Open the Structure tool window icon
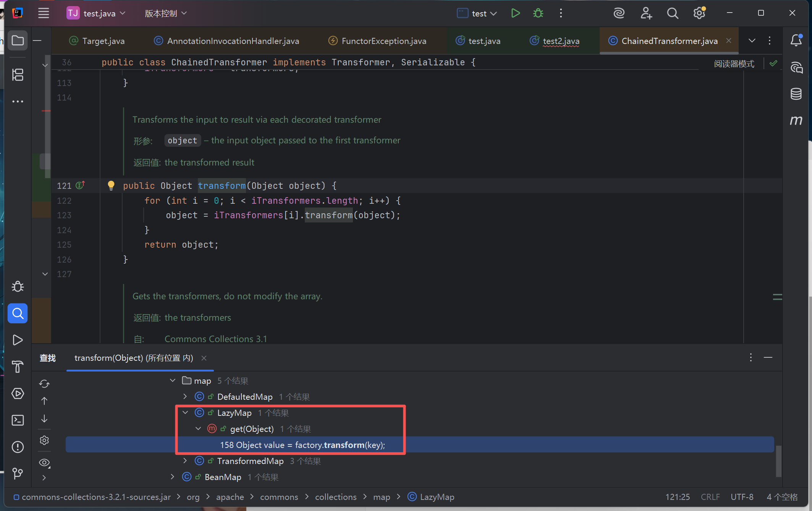This screenshot has height=511, width=812. click(x=18, y=75)
